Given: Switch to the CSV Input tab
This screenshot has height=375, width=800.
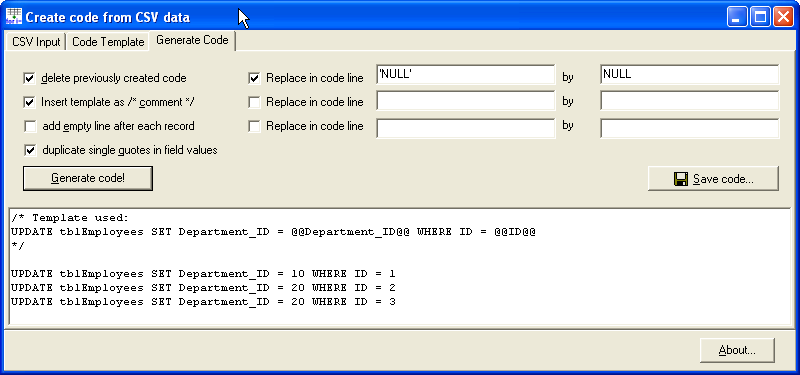Looking at the screenshot, I should coord(36,42).
